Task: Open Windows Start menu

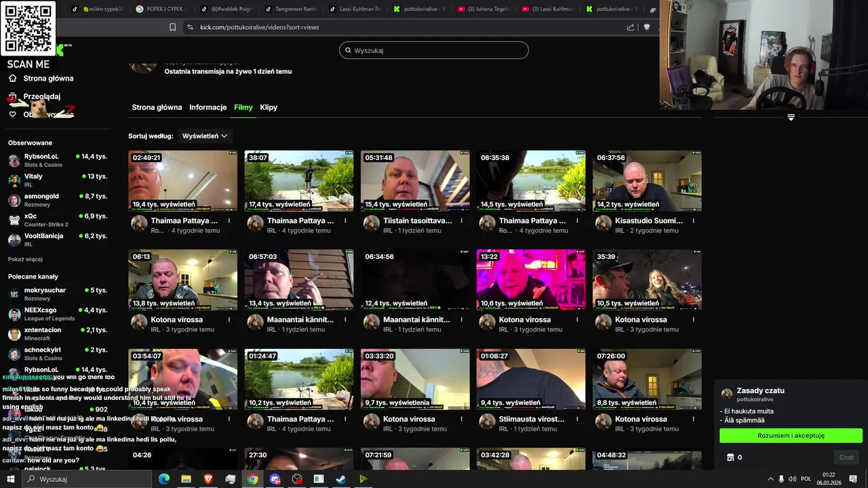Action: point(11,479)
